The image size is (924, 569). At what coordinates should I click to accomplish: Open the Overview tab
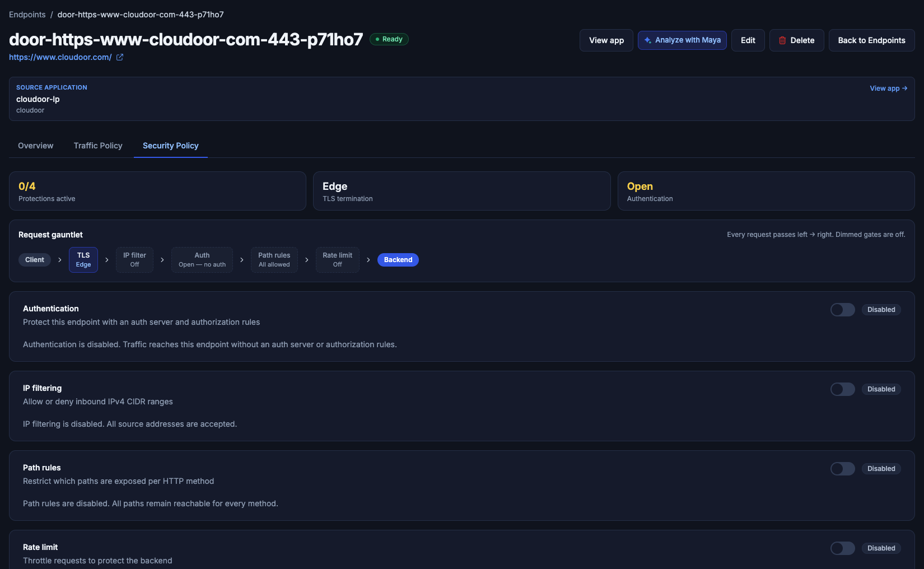(36, 146)
